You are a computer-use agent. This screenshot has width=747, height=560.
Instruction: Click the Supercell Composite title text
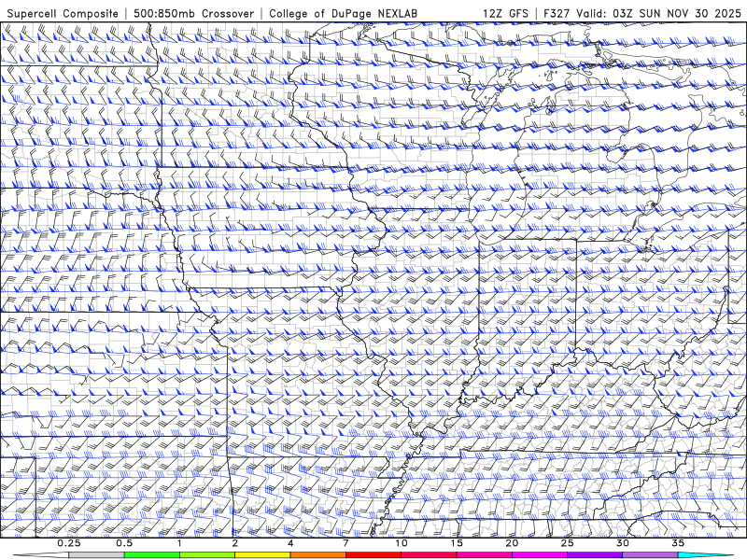[63, 13]
